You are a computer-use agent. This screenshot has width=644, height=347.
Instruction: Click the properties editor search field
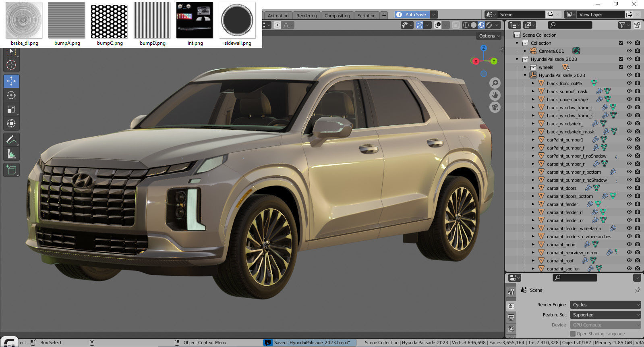pos(574,278)
